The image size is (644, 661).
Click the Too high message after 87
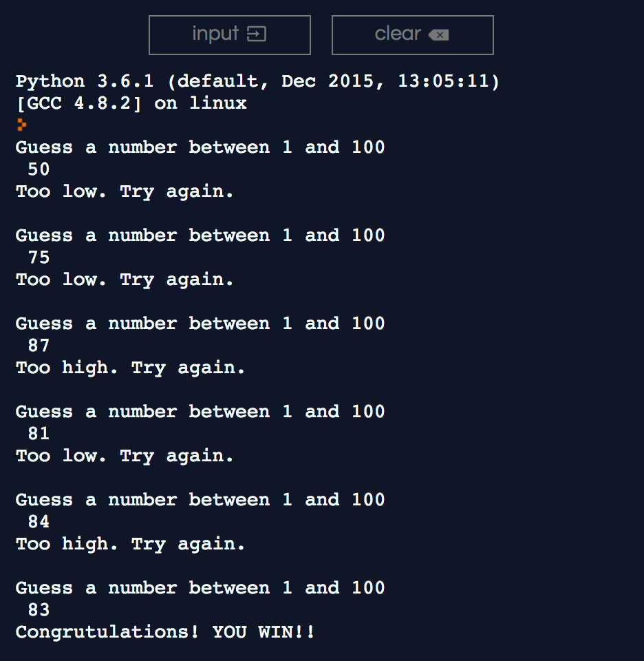(x=131, y=368)
